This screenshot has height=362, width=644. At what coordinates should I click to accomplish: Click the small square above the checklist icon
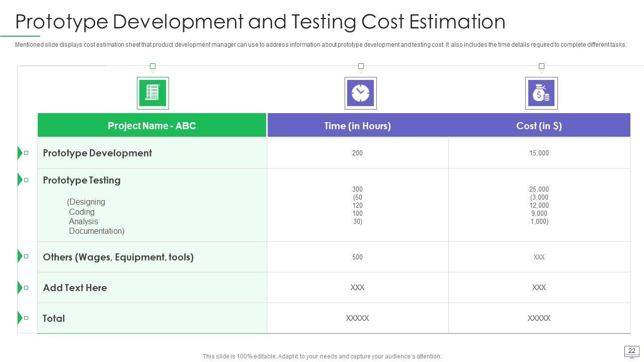coord(153,66)
